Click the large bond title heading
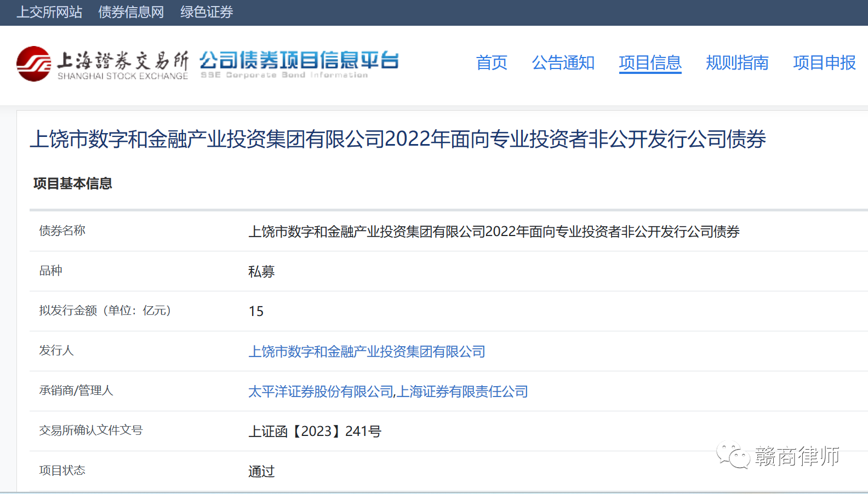868x494 pixels. [397, 139]
